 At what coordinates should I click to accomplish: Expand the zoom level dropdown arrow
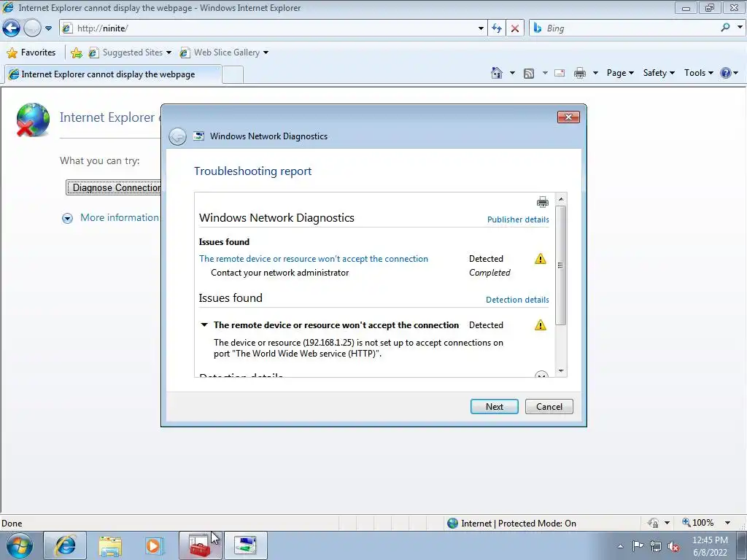[x=727, y=523]
